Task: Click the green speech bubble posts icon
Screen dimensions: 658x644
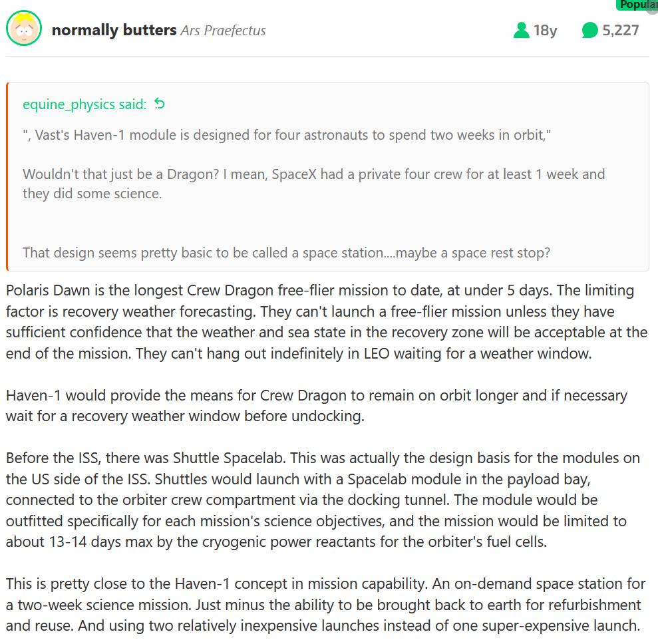Action: (x=589, y=30)
